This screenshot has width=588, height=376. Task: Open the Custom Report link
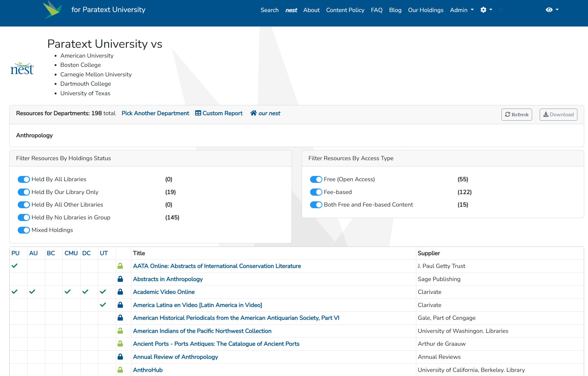tap(219, 113)
